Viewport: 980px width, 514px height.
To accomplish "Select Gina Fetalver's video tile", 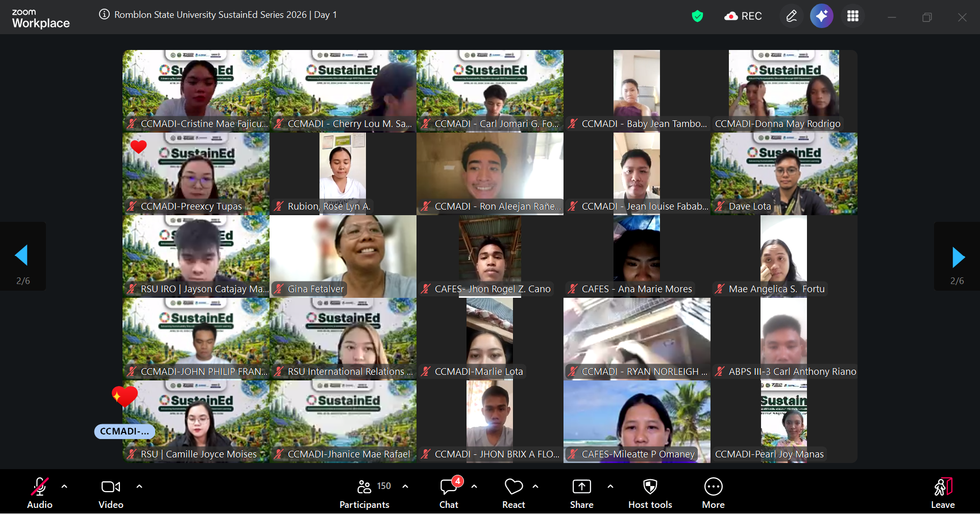I will point(342,256).
